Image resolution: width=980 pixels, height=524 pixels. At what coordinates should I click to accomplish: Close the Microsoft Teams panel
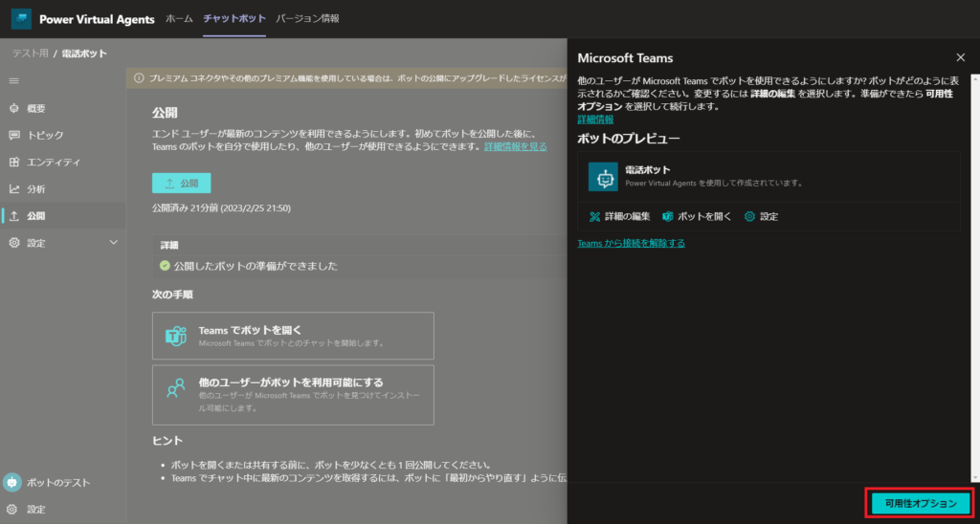[961, 57]
